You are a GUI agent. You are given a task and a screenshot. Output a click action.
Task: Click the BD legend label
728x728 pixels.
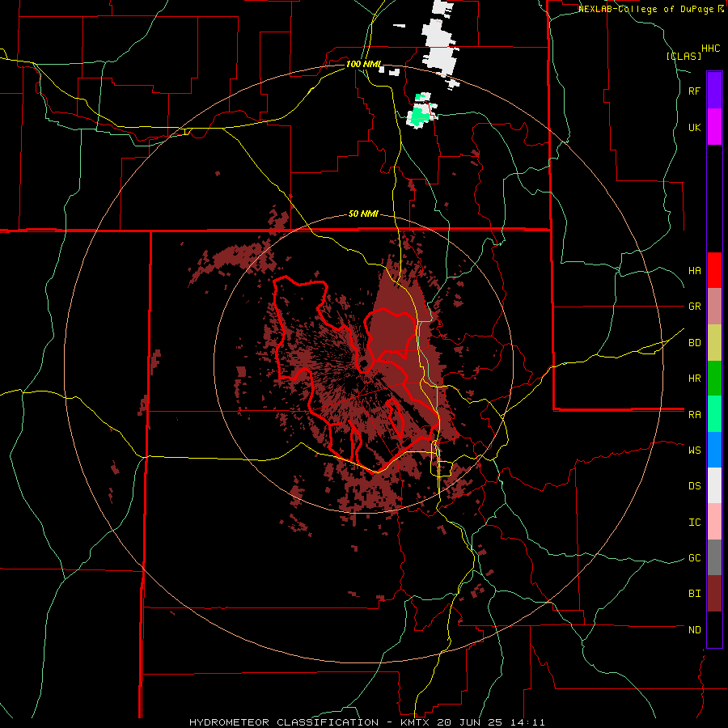pos(695,343)
